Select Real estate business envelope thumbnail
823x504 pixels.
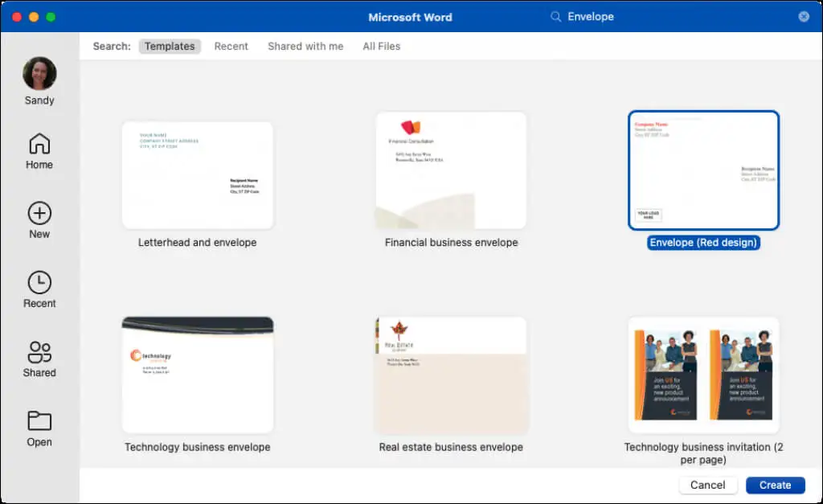tap(451, 375)
